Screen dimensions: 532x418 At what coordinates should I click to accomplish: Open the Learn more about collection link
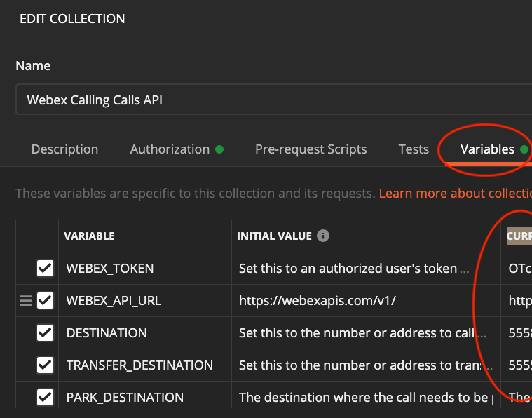click(456, 193)
